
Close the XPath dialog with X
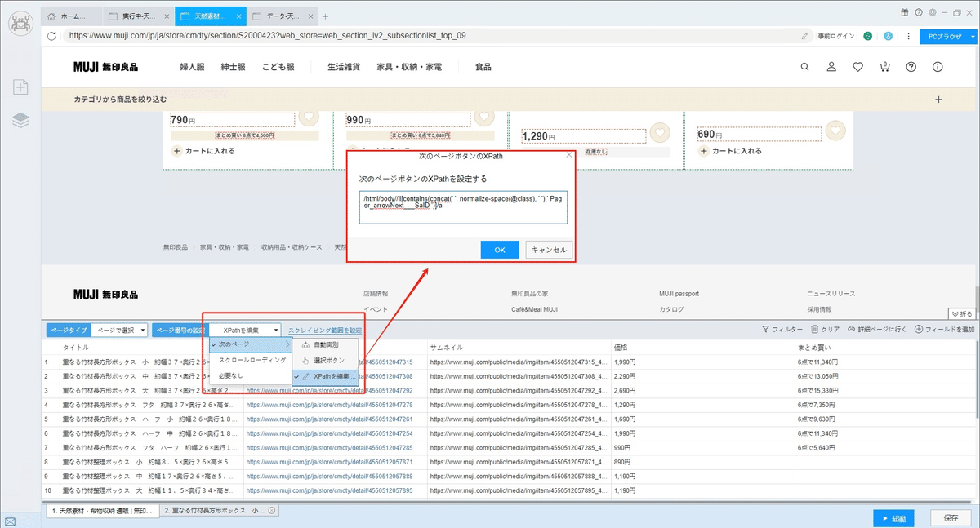(570, 154)
